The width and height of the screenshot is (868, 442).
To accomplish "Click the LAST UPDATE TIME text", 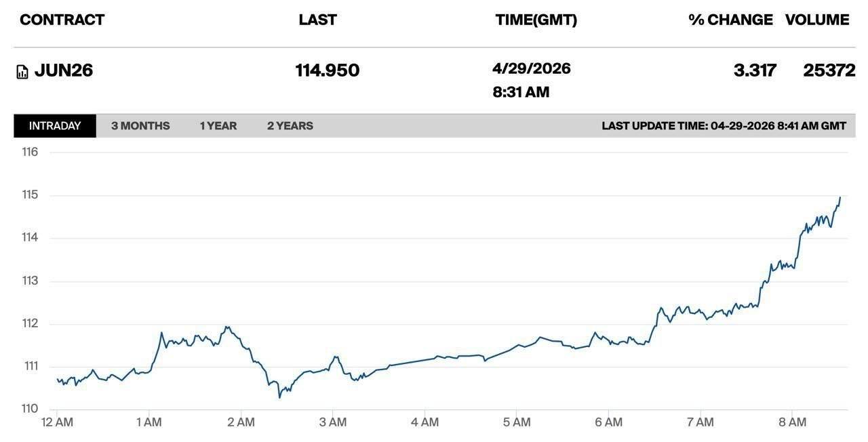I will tap(724, 126).
